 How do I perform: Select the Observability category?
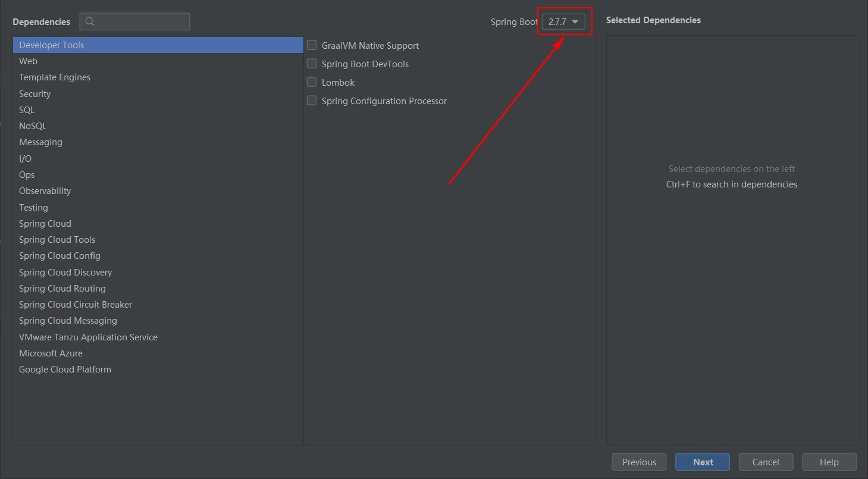[158, 191]
